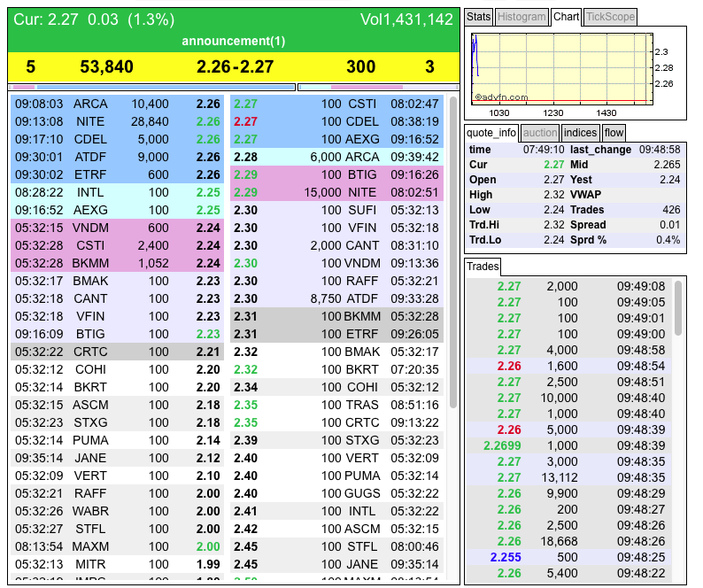Click the bid-side depth bar
The height and width of the screenshot is (588, 703).
[x=151, y=87]
